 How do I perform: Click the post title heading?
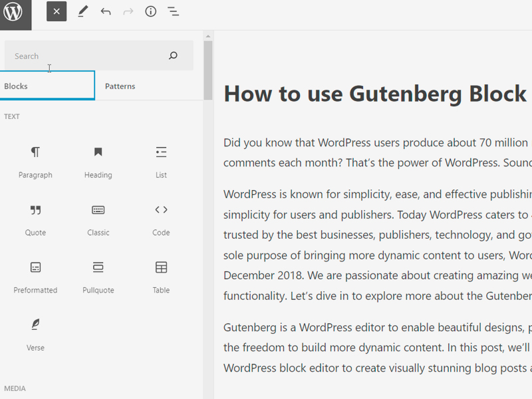tap(376, 94)
